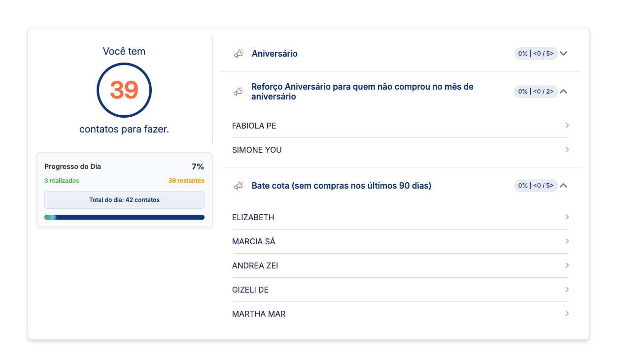Collapse the Bate cota section chevron
621x364 pixels.
[564, 186]
